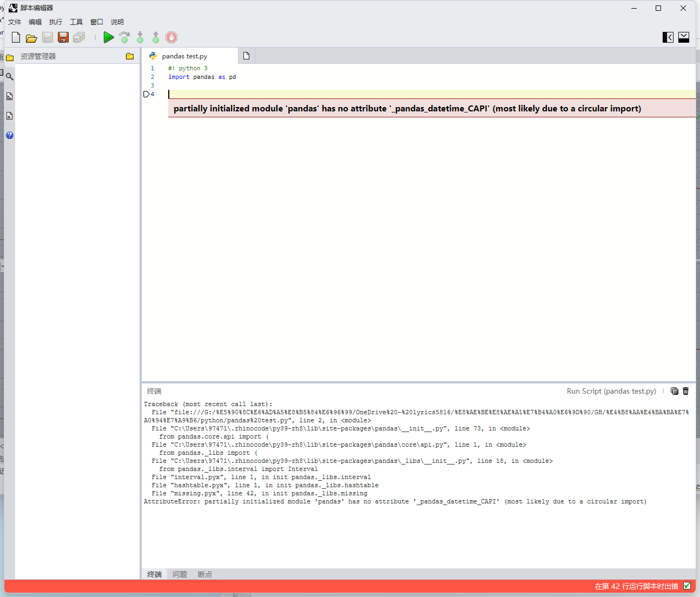Viewport: 700px width, 597px height.
Task: Toggle the green checkbox in the error bar
Action: tap(687, 586)
